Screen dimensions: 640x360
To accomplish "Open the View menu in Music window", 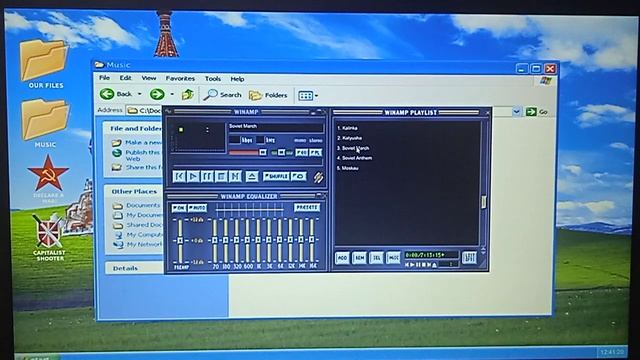I will (x=149, y=78).
